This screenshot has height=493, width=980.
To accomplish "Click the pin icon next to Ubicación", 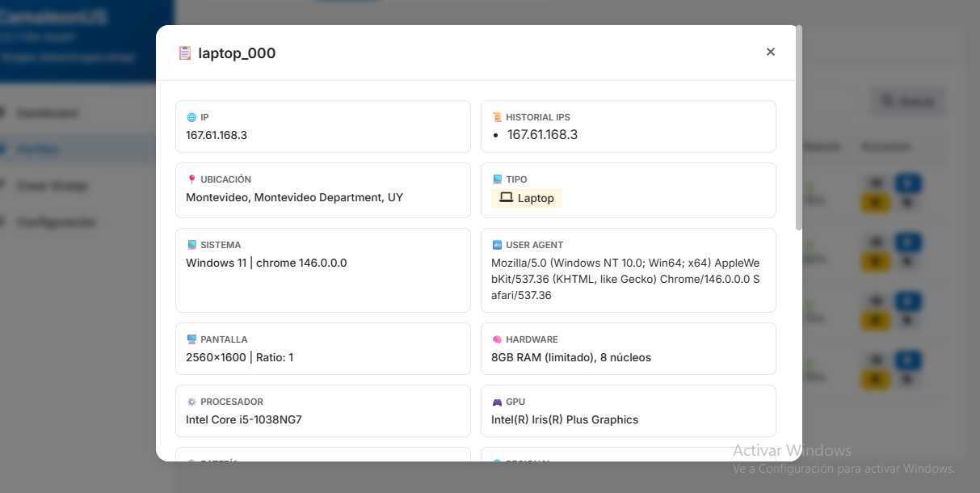I will pos(191,179).
